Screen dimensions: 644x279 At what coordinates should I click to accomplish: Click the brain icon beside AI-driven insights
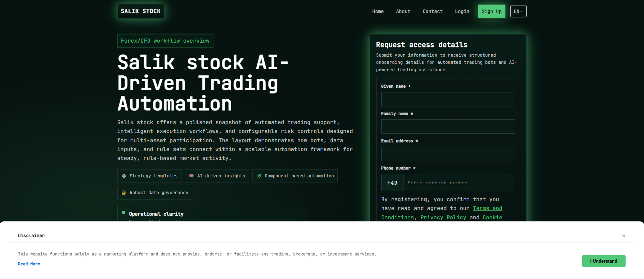[x=191, y=176]
